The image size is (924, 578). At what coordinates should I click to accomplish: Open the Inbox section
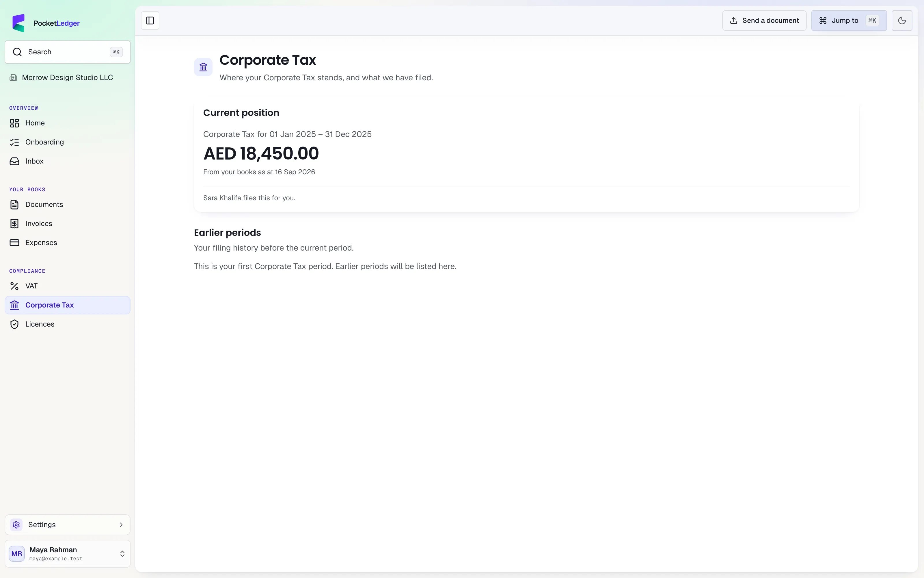point(68,161)
